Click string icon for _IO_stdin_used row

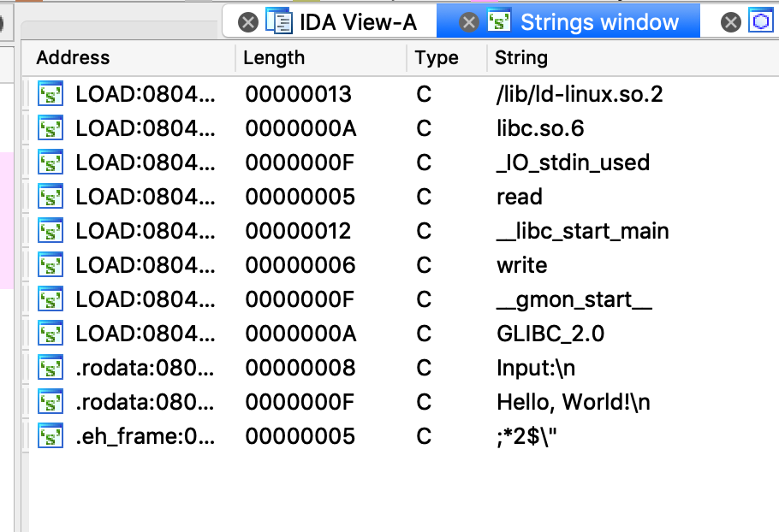(x=51, y=163)
